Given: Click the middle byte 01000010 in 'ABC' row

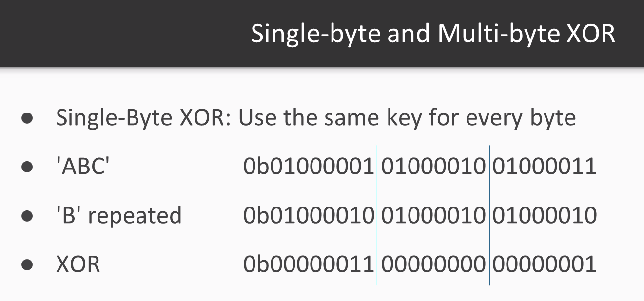Looking at the screenshot, I should pos(433,167).
